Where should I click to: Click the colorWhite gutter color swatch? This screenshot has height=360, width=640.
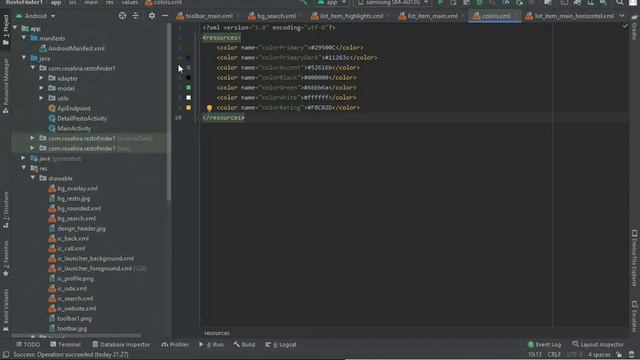(189, 98)
